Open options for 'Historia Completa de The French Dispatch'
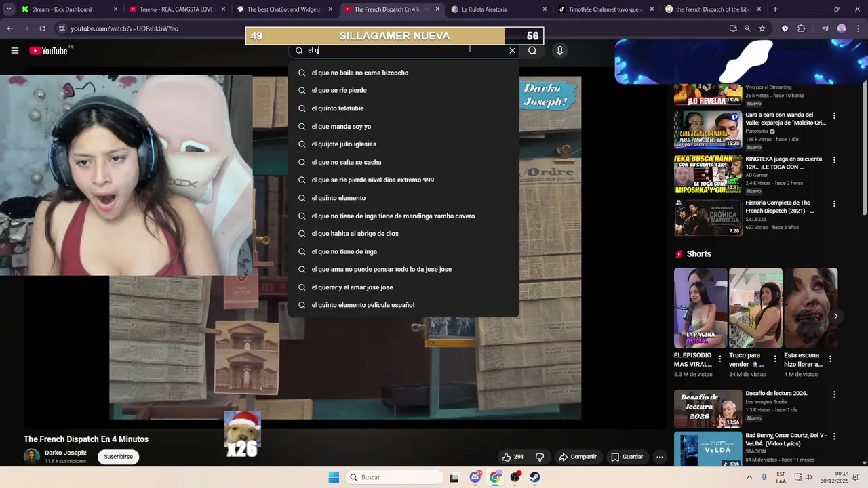The image size is (868, 488). pos(834,204)
